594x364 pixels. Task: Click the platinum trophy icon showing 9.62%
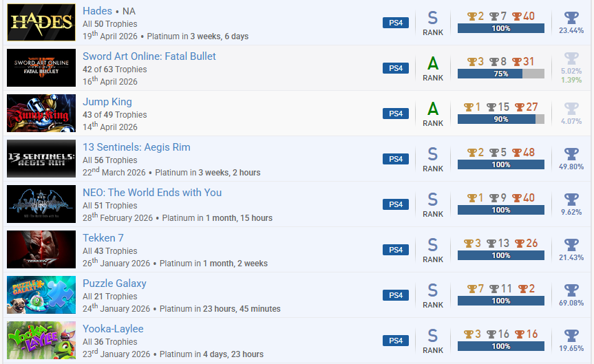[571, 200]
